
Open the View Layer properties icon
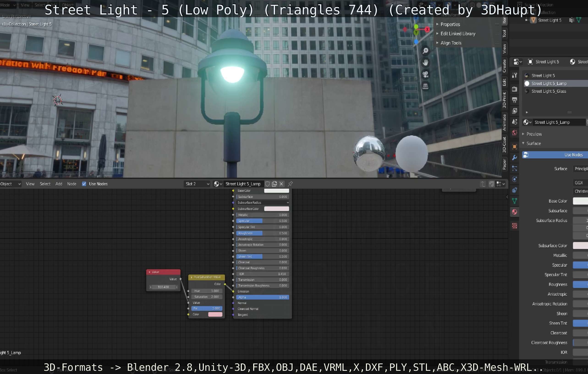(514, 111)
